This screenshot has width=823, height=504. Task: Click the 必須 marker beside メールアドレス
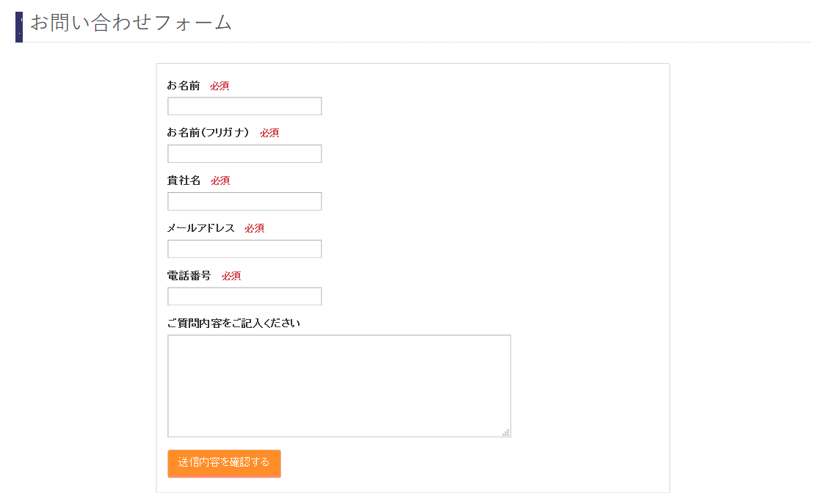pyautogui.click(x=255, y=228)
